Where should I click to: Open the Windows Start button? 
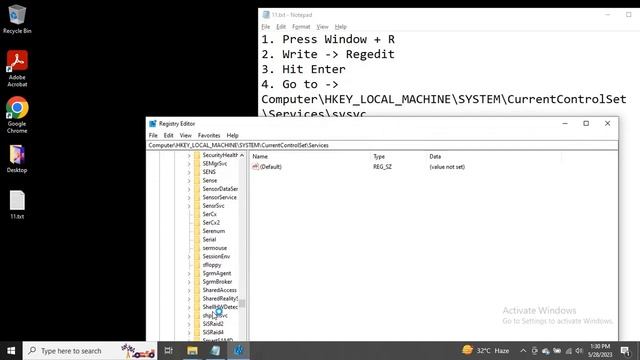11,351
